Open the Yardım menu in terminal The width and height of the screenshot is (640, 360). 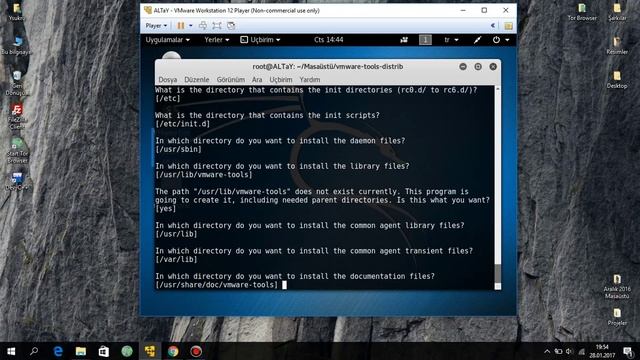[310, 80]
